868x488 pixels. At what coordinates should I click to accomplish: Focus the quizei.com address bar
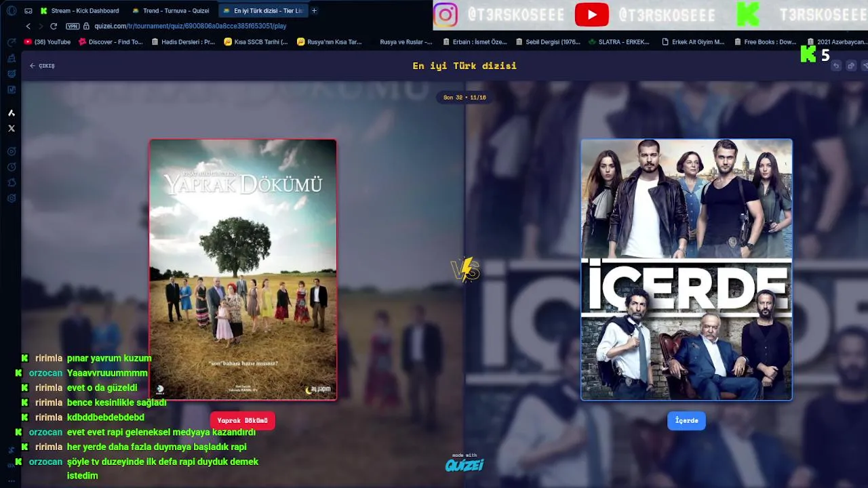click(191, 26)
